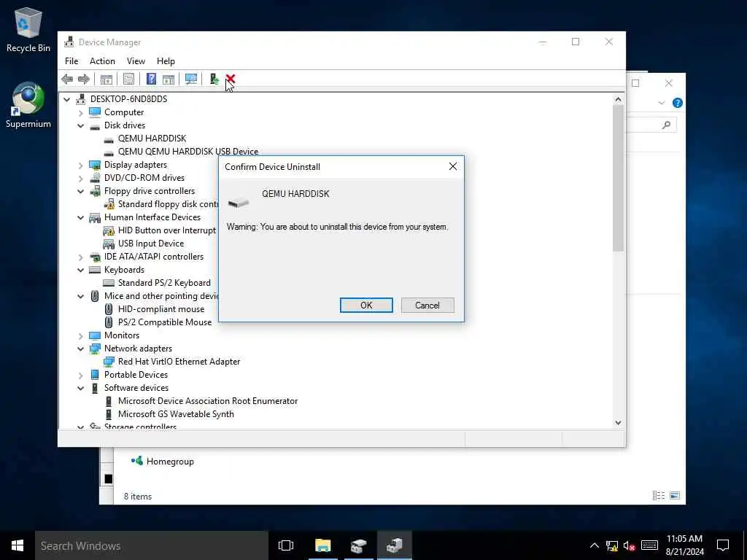Toggle the show/hide action pane toolbar icon
This screenshot has width=747, height=560.
coord(169,79)
